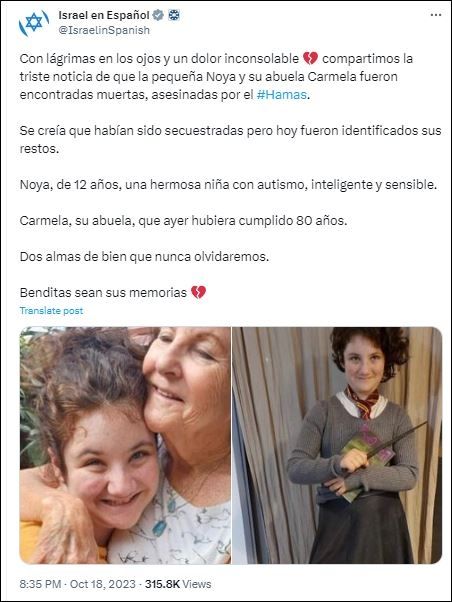
Task: Click the paragraph about Noya, de 12 años
Action: 228,185
